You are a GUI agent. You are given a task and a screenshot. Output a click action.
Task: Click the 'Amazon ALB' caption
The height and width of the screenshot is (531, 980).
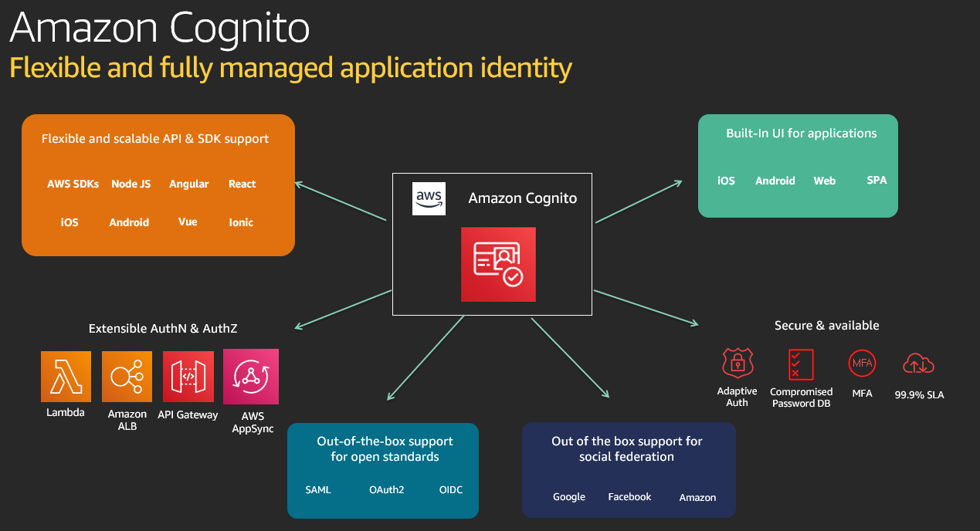coord(127,420)
